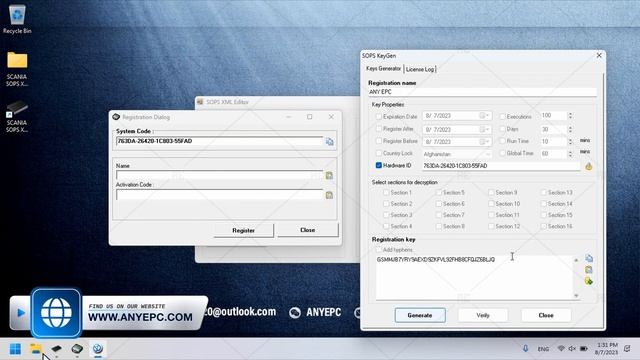Viewport: 640px width, 360px height.
Task: Open the Windows Start menu
Action: click(16, 349)
